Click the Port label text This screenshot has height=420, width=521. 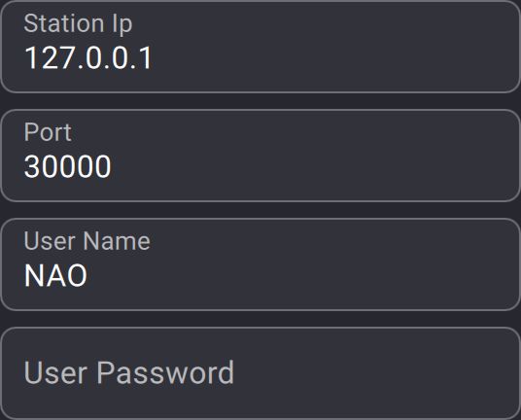coord(48,132)
